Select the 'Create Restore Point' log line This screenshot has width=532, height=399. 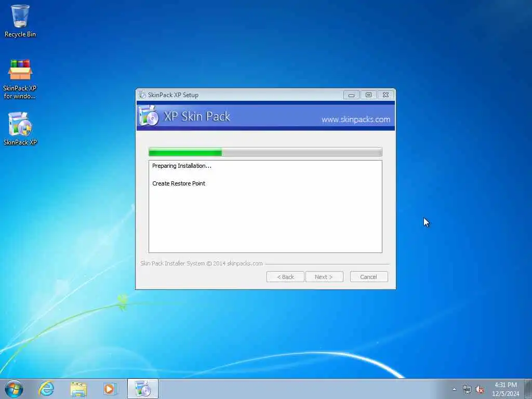(x=179, y=183)
